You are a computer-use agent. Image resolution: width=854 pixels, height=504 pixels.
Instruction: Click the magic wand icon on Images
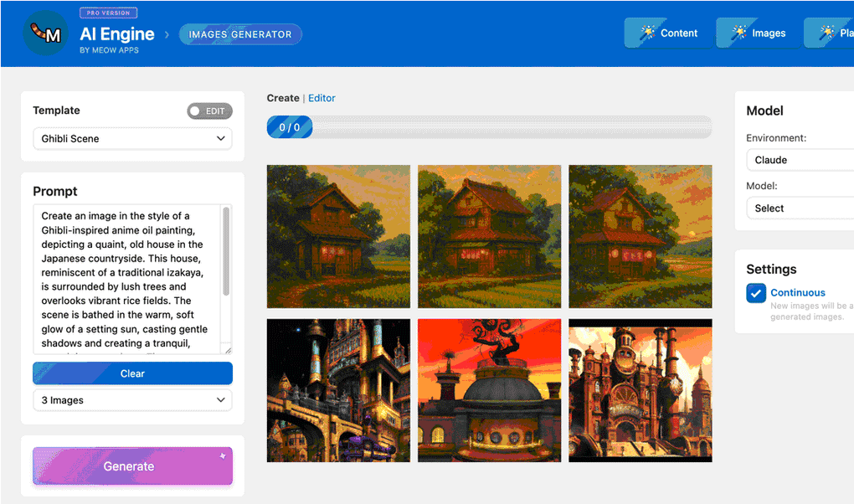pyautogui.click(x=738, y=33)
